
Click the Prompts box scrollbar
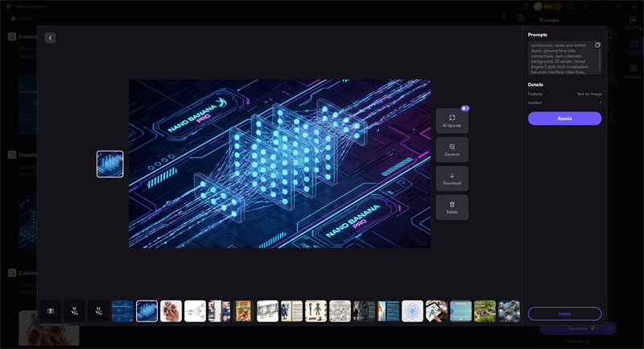(x=600, y=60)
